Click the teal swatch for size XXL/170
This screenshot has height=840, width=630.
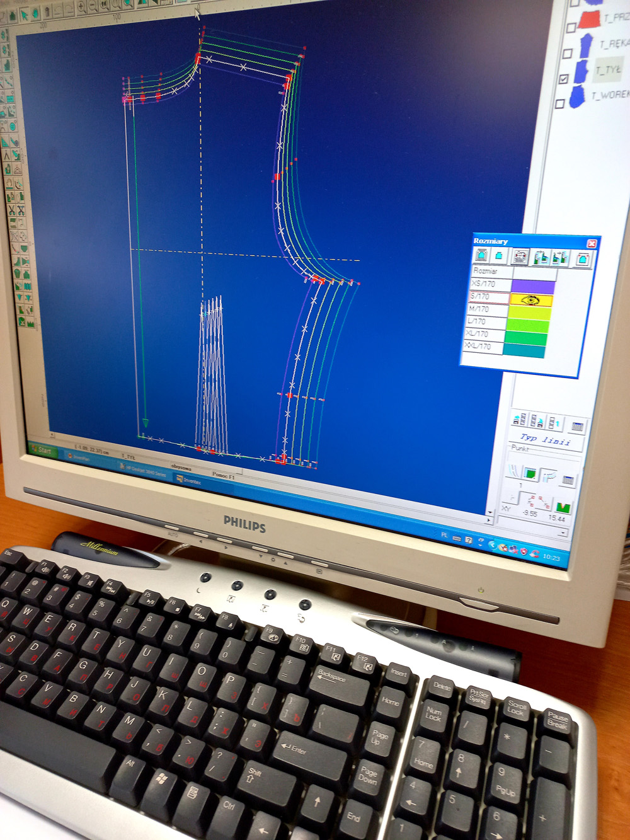coord(524,350)
